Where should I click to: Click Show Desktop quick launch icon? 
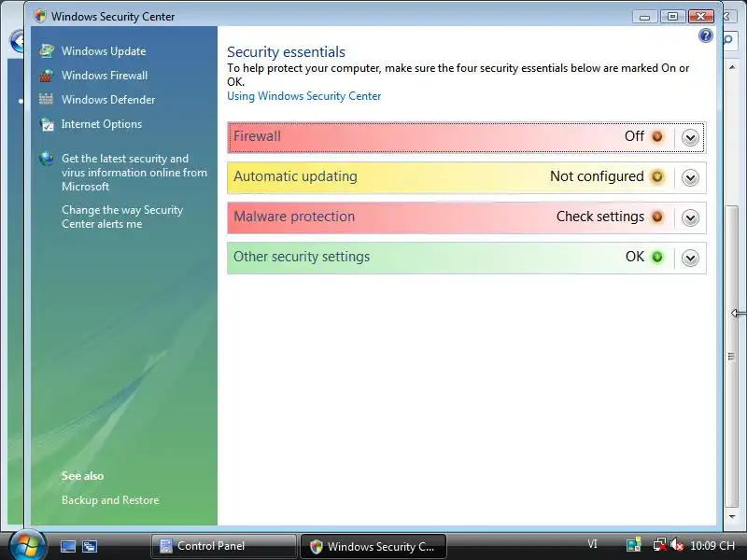coord(67,546)
